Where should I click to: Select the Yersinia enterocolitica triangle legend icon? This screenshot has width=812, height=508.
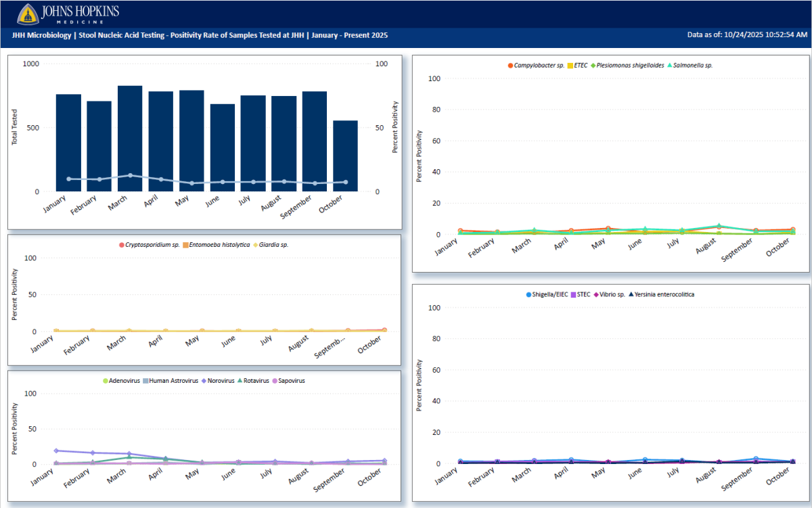coord(631,295)
